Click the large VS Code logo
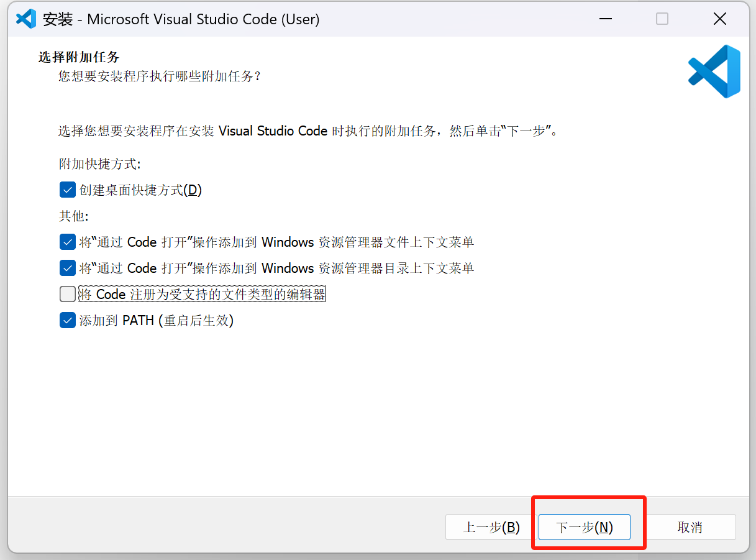 pyautogui.click(x=714, y=71)
